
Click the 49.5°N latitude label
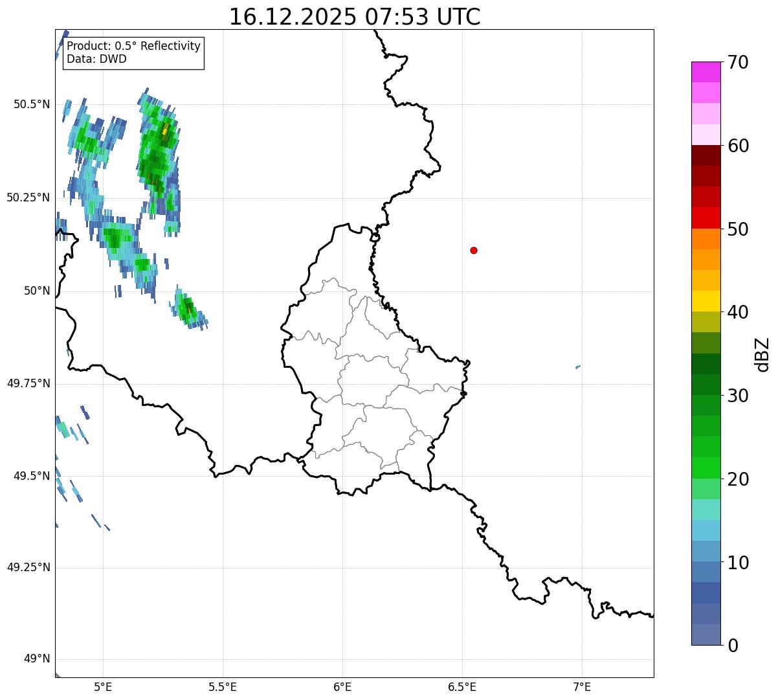[32, 476]
